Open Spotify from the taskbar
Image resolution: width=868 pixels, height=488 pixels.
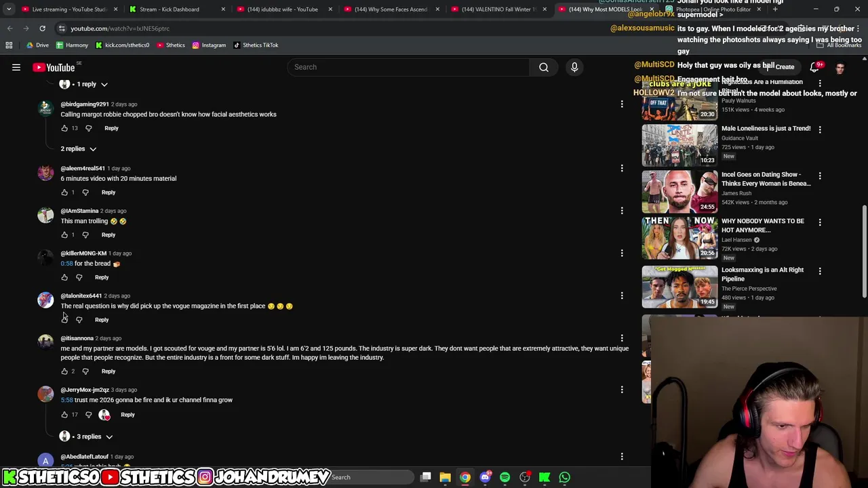tap(505, 477)
